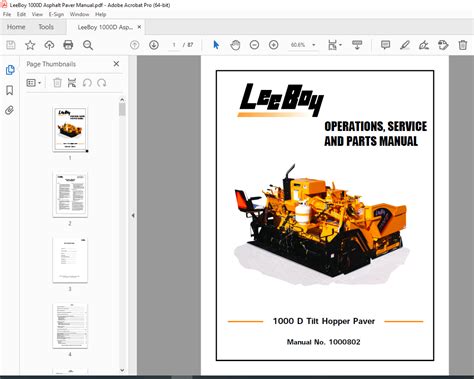This screenshot has height=379, width=474.
Task: Click the Zoom in plus icon
Action: (x=274, y=45)
